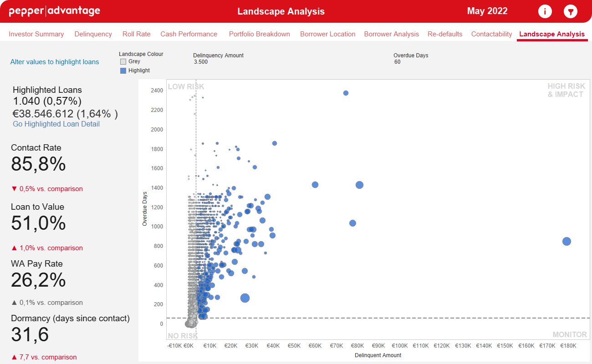This screenshot has height=364, width=592.
Task: Click the pepper advantage logo
Action: pyautogui.click(x=55, y=11)
